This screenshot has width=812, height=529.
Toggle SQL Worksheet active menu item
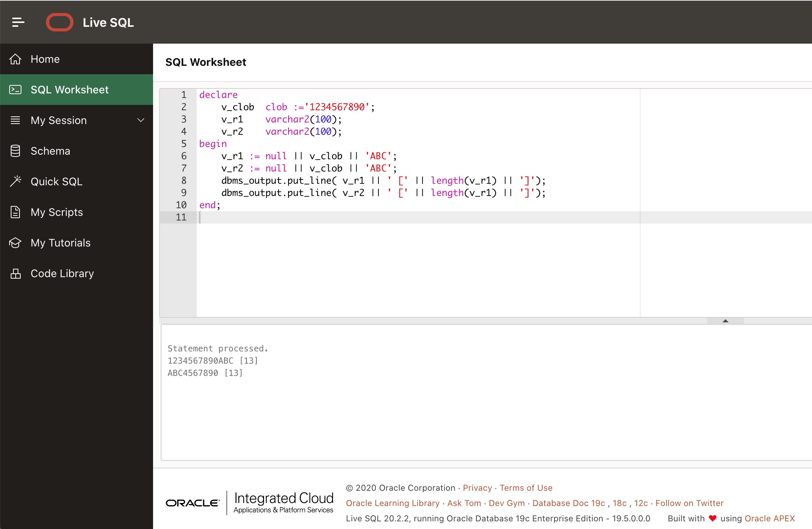click(x=77, y=89)
